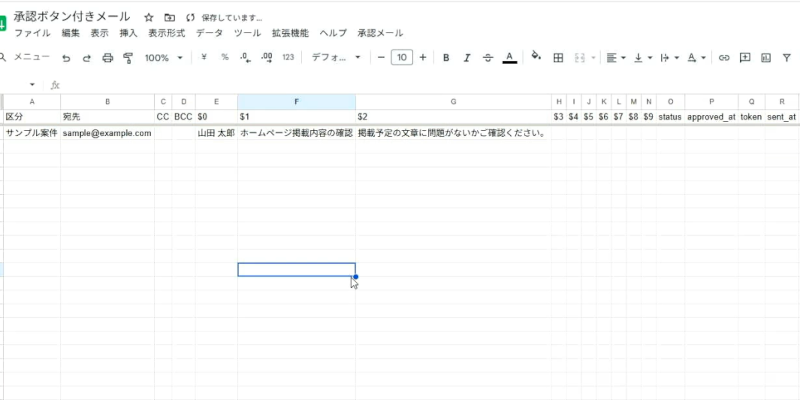Select the header cell status

point(670,117)
